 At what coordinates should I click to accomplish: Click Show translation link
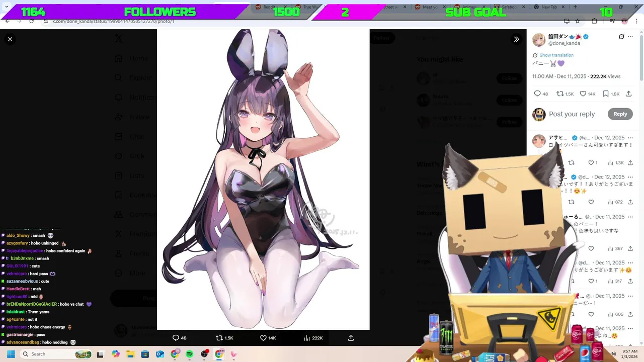(556, 55)
